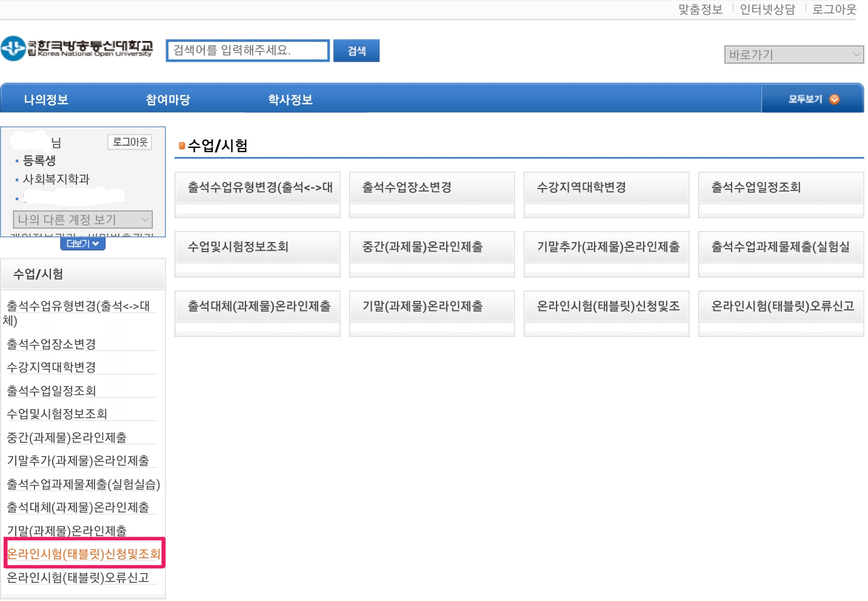
Task: Open 수업및시험정보조회 in sidebar
Action: pyautogui.click(x=57, y=414)
